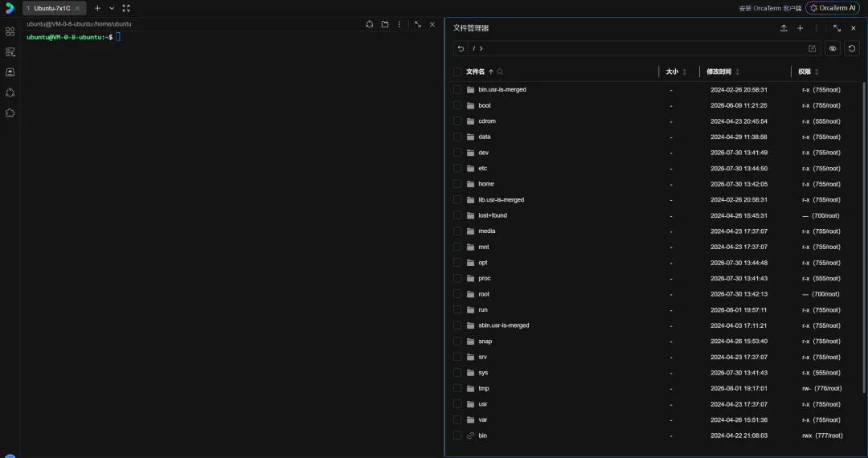Open the tab list dropdown arrow
Viewport: 868px width, 458px height.
pos(112,8)
